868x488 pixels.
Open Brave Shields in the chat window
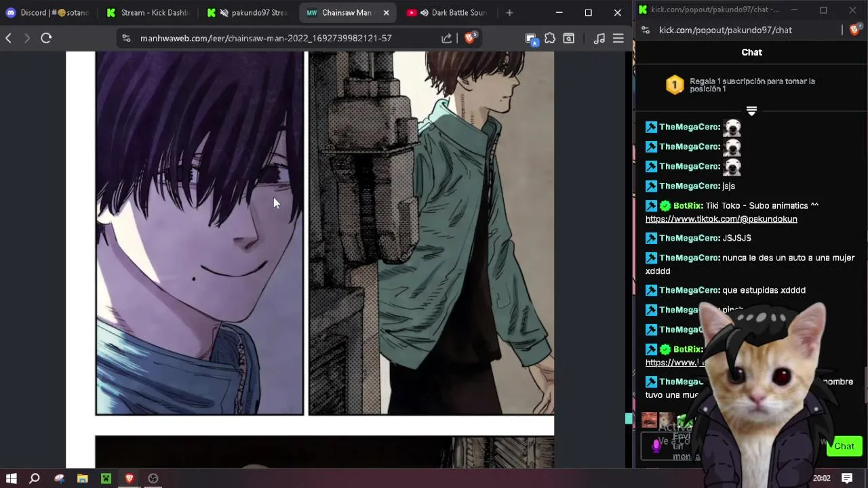(x=854, y=30)
